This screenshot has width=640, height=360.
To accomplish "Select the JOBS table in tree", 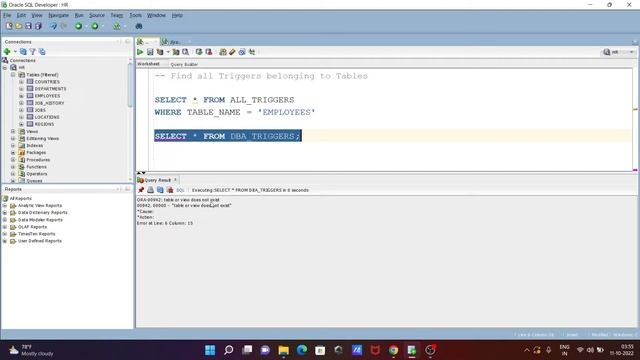I will point(40,110).
